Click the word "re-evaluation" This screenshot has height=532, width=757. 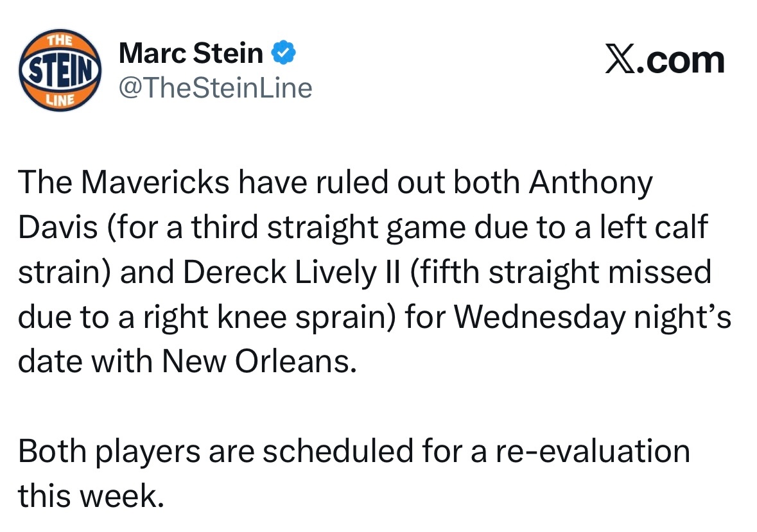coord(592,451)
